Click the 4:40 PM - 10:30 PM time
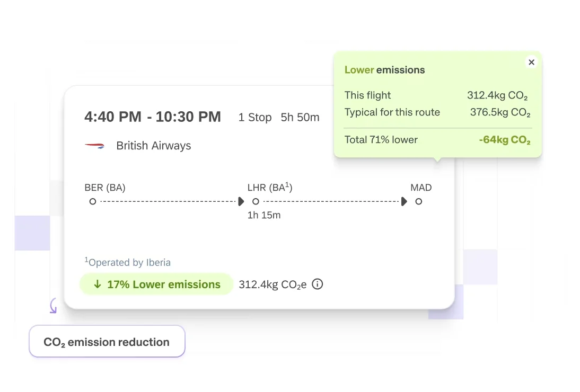This screenshot has height=392, width=580. (152, 117)
